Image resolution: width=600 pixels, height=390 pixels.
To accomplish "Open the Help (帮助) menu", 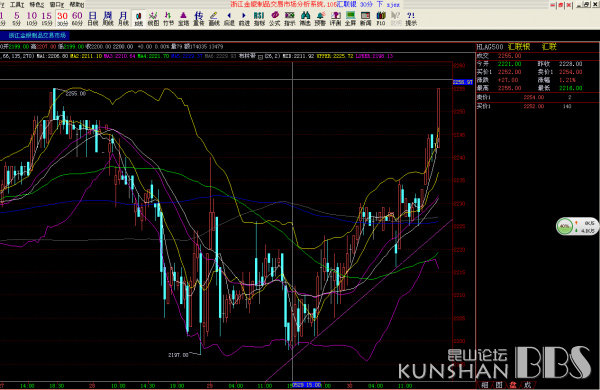I will click(77, 5).
